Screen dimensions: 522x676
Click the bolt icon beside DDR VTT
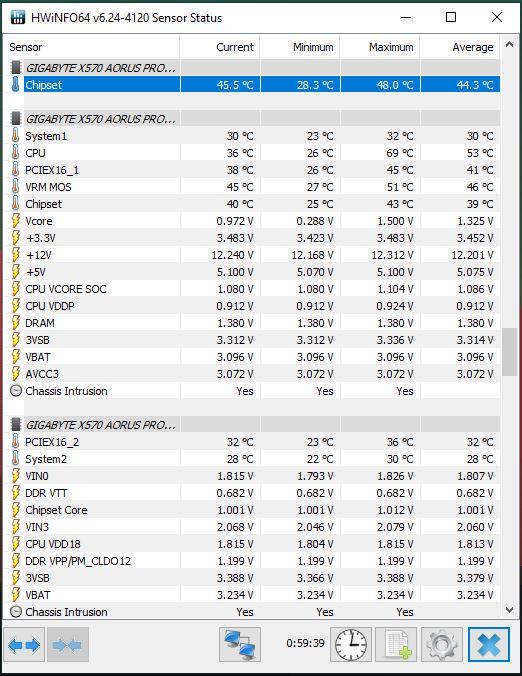(x=16, y=493)
